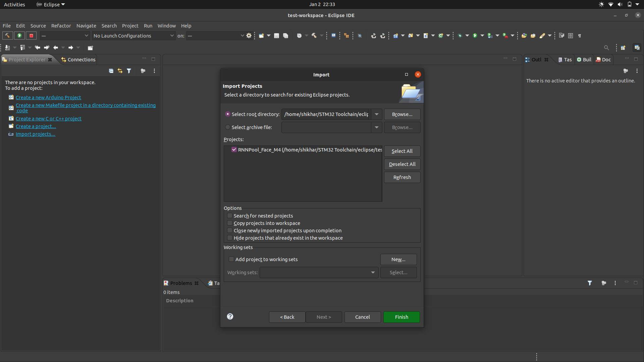This screenshot has width=644, height=362.
Task: Click the green Finish button
Action: [x=401, y=317]
